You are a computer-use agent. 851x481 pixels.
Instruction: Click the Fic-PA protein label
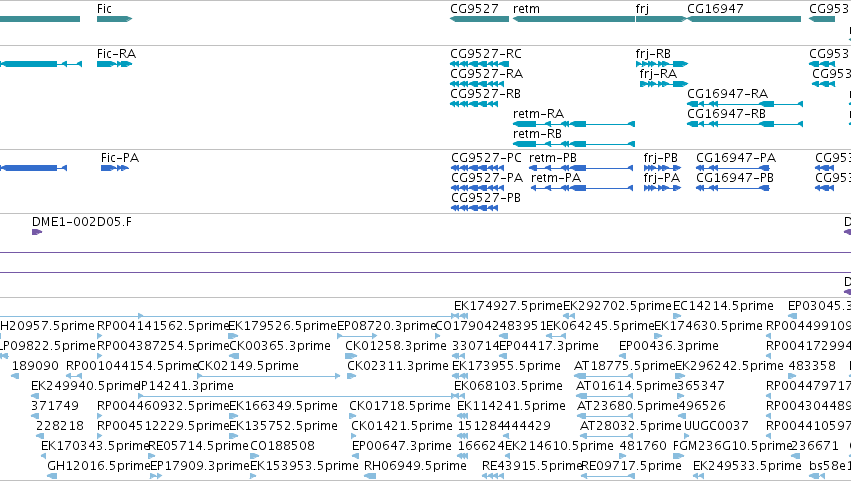120,158
